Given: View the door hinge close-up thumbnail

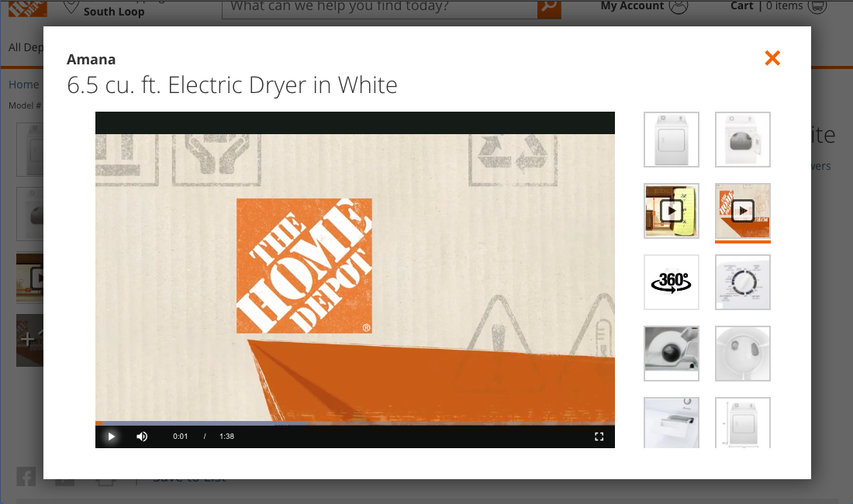Looking at the screenshot, I should point(671,354).
